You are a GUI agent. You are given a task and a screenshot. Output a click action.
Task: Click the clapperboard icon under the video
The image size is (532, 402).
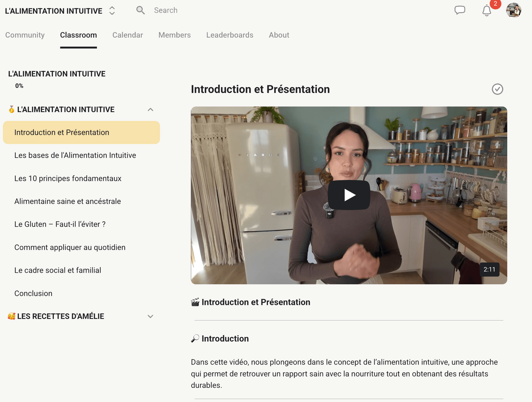(195, 302)
